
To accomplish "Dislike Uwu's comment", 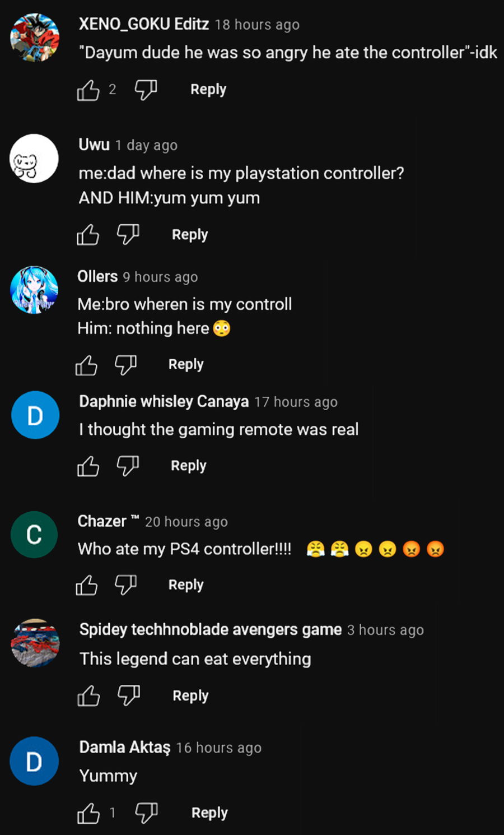I will (x=128, y=235).
